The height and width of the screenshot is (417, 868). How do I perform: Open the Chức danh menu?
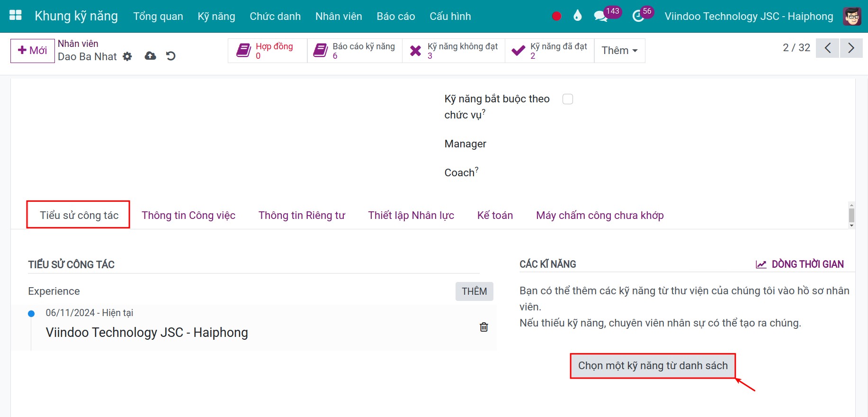click(275, 17)
